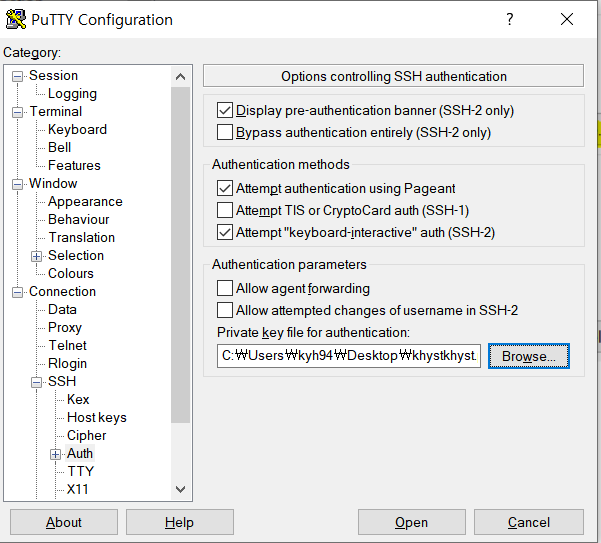
Task: Expand the Selection tree node
Action: click(x=36, y=256)
